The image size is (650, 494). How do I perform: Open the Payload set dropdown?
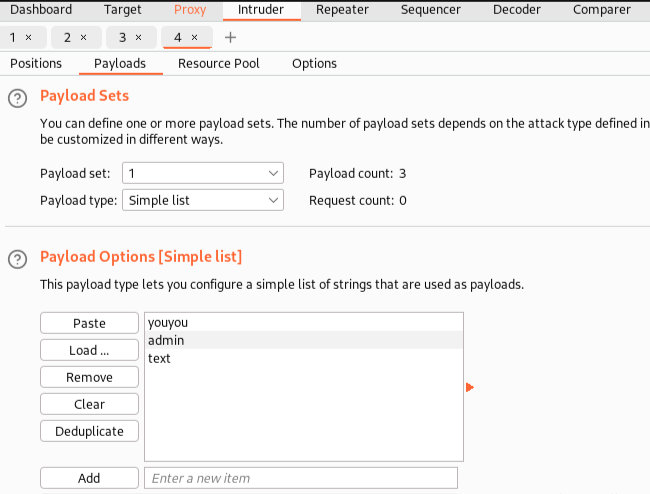coord(203,173)
